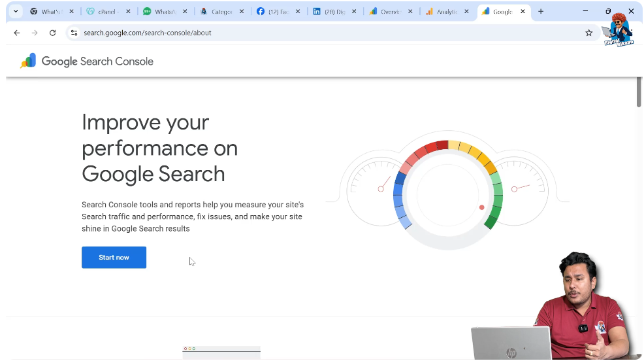Viewport: 644px width, 361px height.
Task: Add a new tab with plus icon
Action: (x=541, y=12)
